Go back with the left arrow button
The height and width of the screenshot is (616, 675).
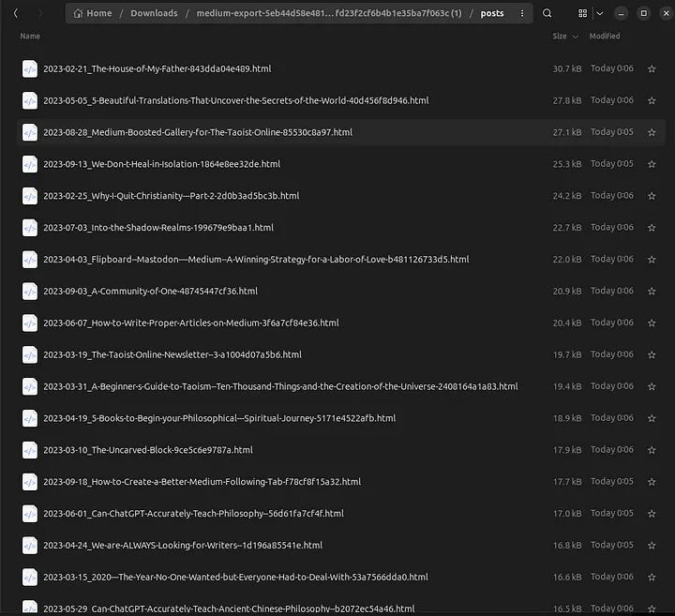16,13
